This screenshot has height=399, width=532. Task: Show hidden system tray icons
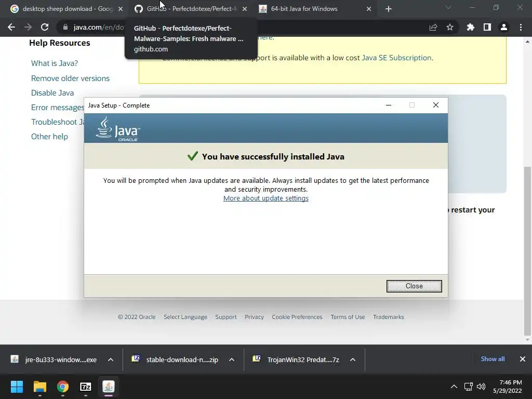coord(454,387)
